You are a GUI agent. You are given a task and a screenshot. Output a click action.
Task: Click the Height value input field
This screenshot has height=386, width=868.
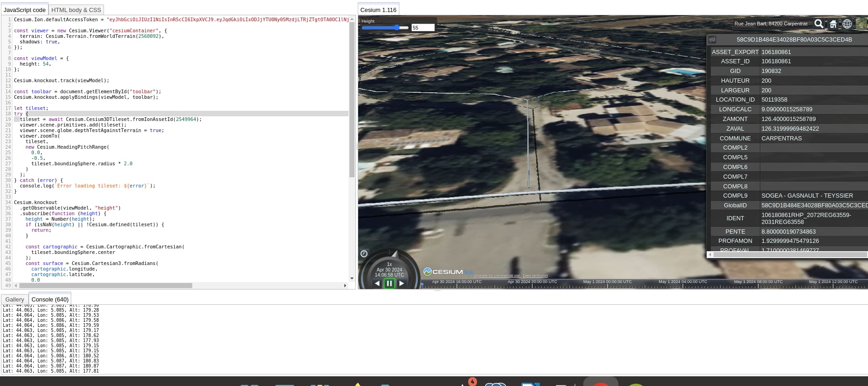[422, 28]
